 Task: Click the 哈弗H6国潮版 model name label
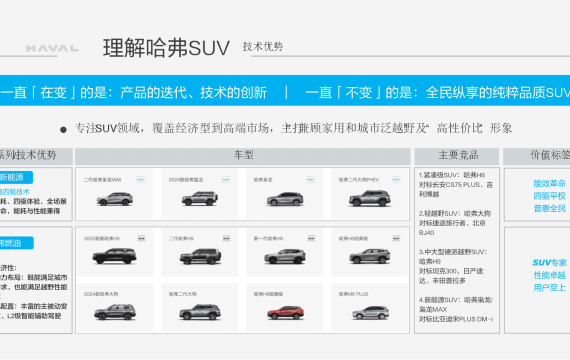point(268,294)
